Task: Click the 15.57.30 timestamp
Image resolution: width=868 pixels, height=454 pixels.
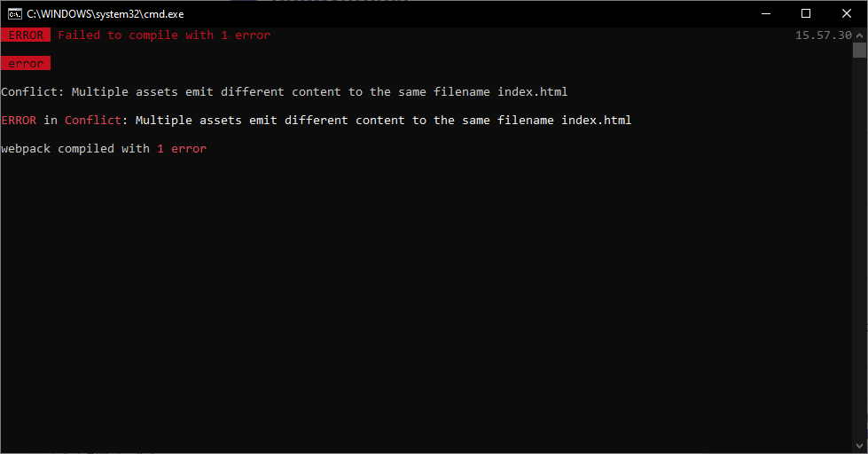Action: 823,35
